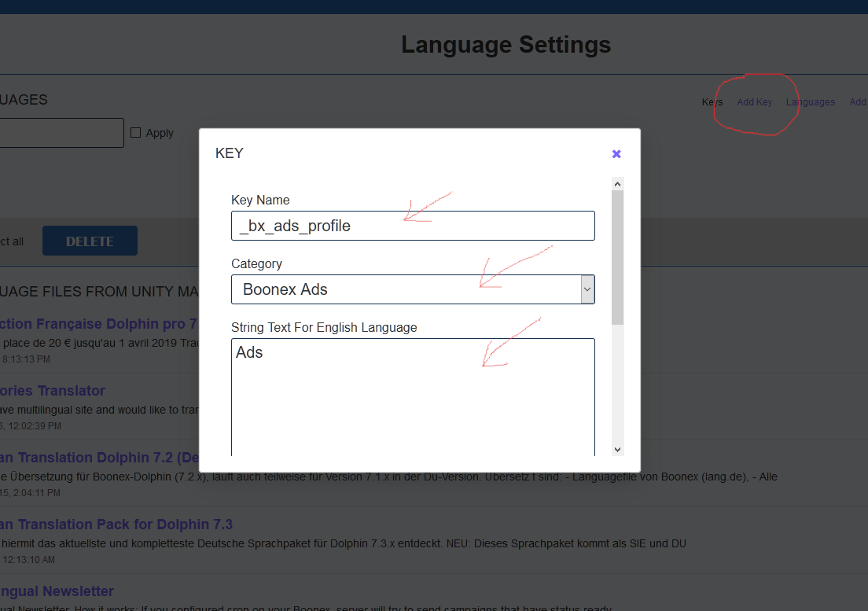The image size is (868, 611).
Task: Select the Keys menu item
Action: click(x=712, y=102)
